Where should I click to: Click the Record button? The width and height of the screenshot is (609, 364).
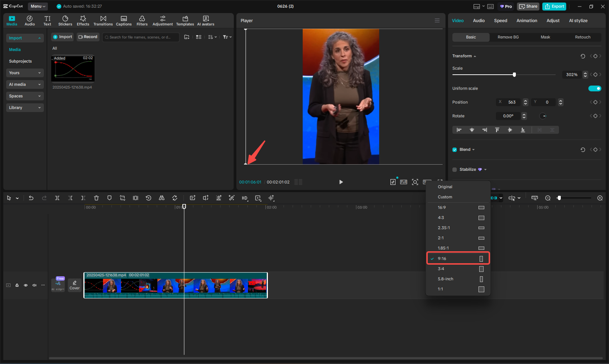88,37
